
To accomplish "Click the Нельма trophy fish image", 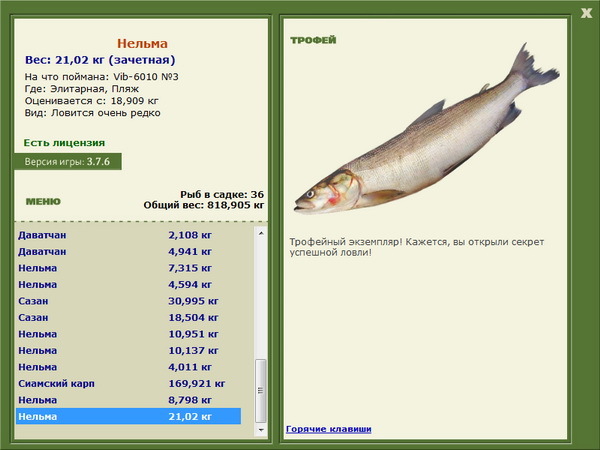I will [427, 130].
